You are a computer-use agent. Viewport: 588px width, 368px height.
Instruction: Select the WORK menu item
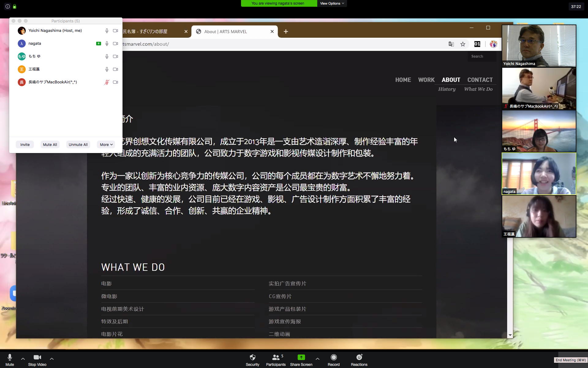(x=426, y=80)
